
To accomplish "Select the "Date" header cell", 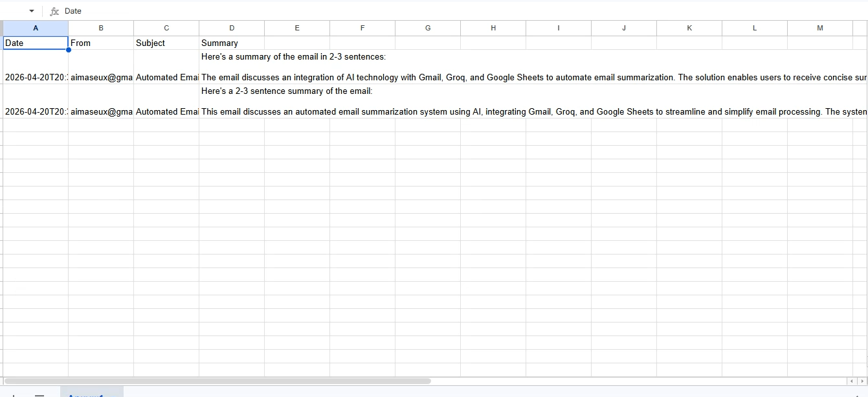I will [x=36, y=43].
